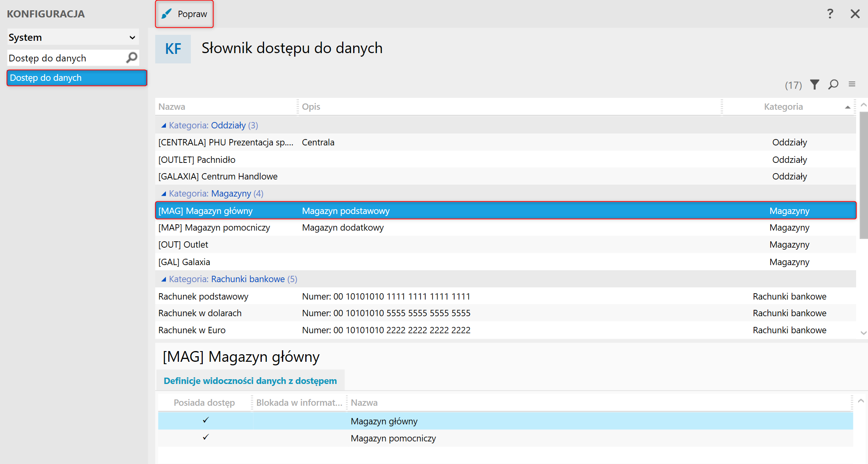Click the KF dictionary badge icon

click(x=173, y=49)
